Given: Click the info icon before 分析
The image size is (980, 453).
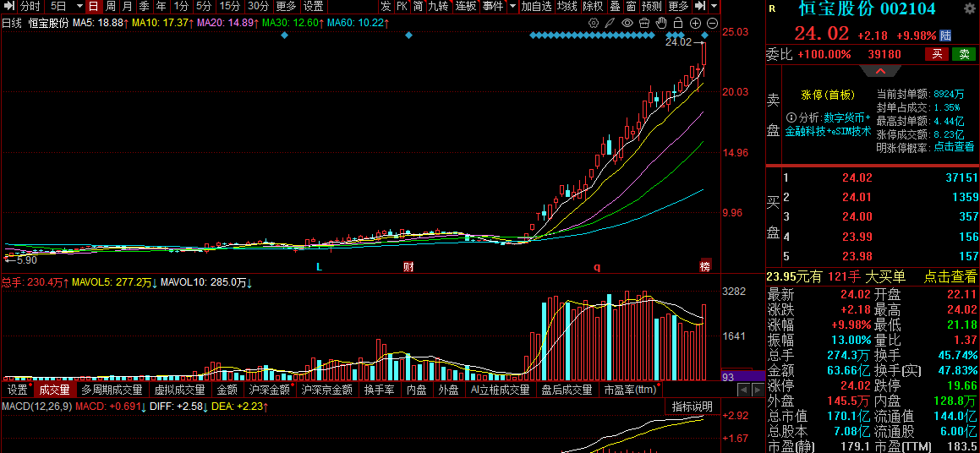Looking at the screenshot, I should click(791, 117).
